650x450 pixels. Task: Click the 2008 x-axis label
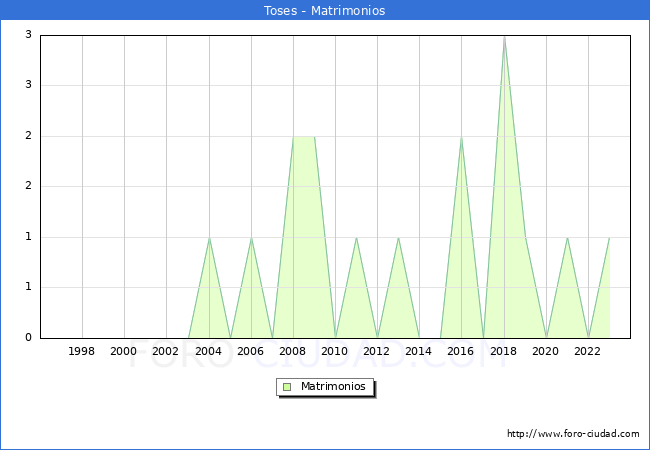(293, 351)
